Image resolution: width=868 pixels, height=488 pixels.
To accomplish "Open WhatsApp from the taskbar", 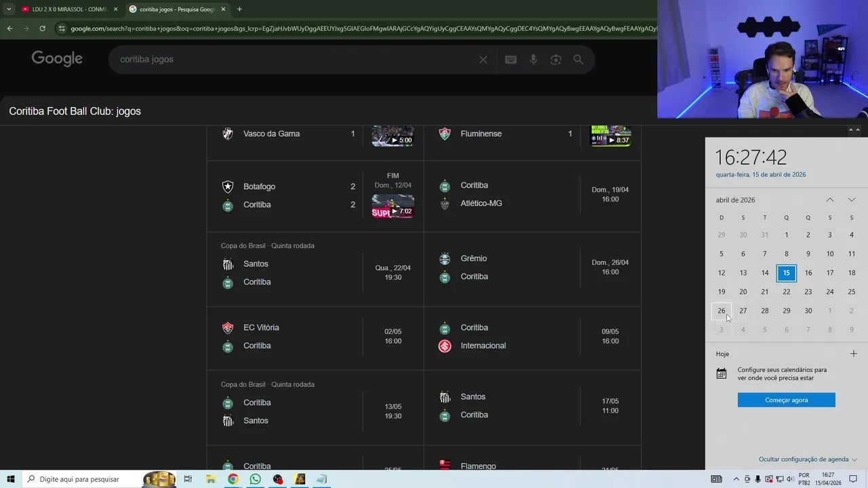I will (255, 479).
